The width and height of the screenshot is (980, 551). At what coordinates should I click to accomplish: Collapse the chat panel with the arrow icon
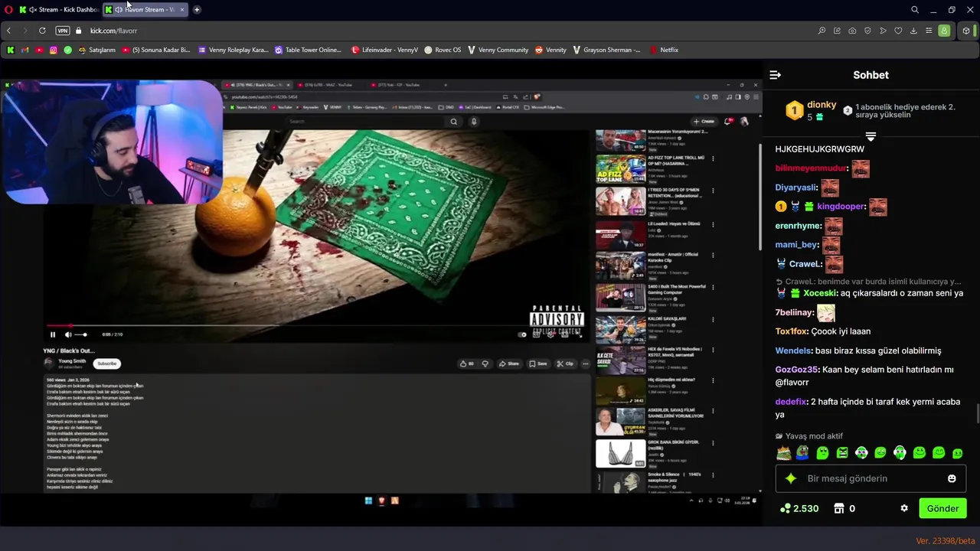click(775, 75)
